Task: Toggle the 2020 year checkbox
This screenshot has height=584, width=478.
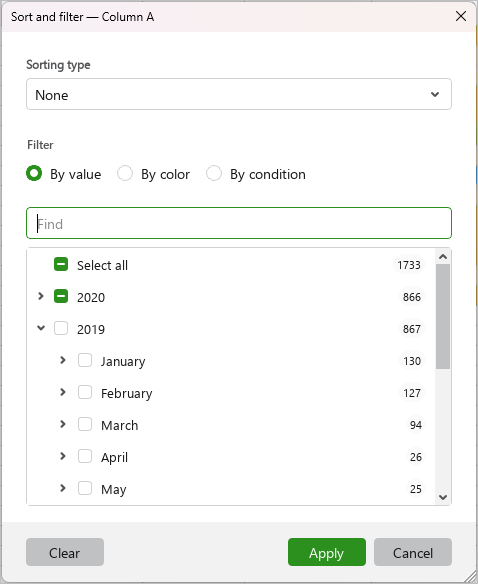Action: [61, 296]
